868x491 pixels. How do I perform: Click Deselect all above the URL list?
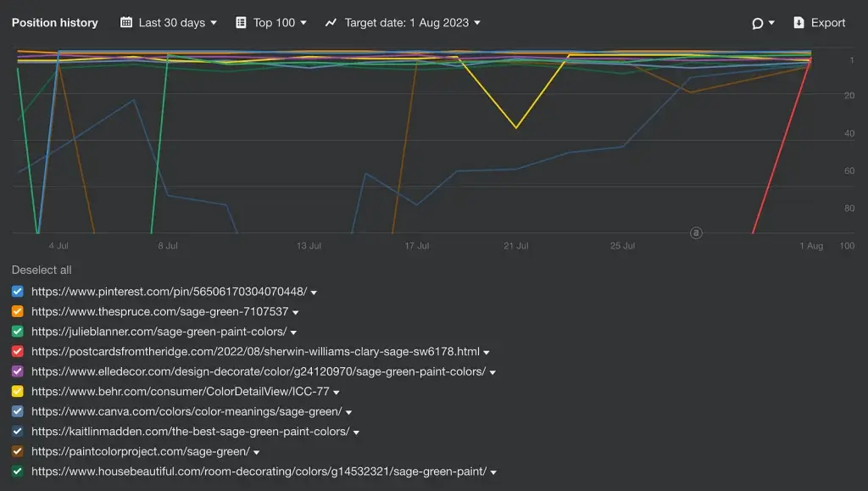coord(42,270)
